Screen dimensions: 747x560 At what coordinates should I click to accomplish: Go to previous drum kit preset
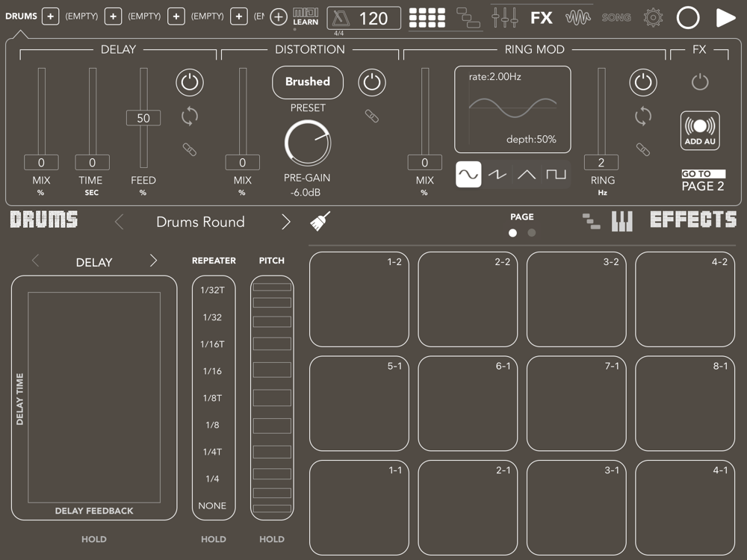coord(119,222)
